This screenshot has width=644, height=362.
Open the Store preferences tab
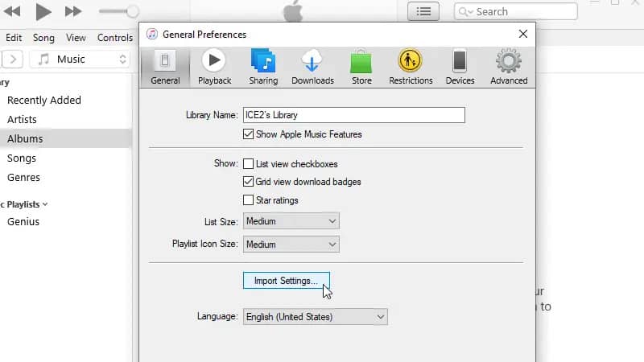361,68
